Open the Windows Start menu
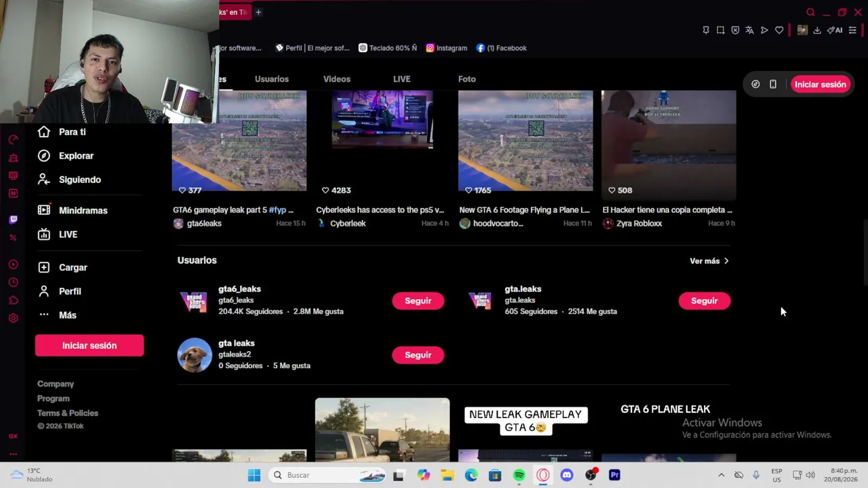 click(x=254, y=475)
